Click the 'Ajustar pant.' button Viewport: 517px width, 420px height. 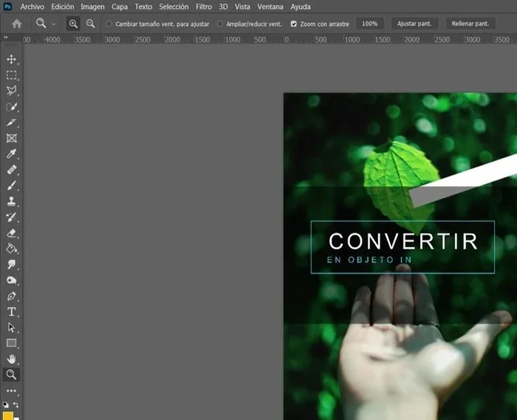tap(414, 24)
